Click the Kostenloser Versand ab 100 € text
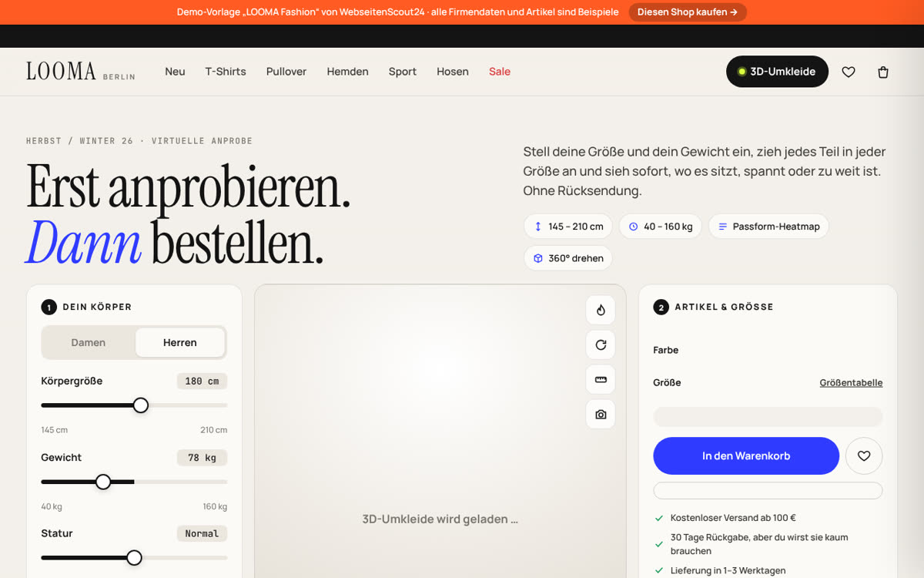Screen dimensions: 924x578 [733, 518]
